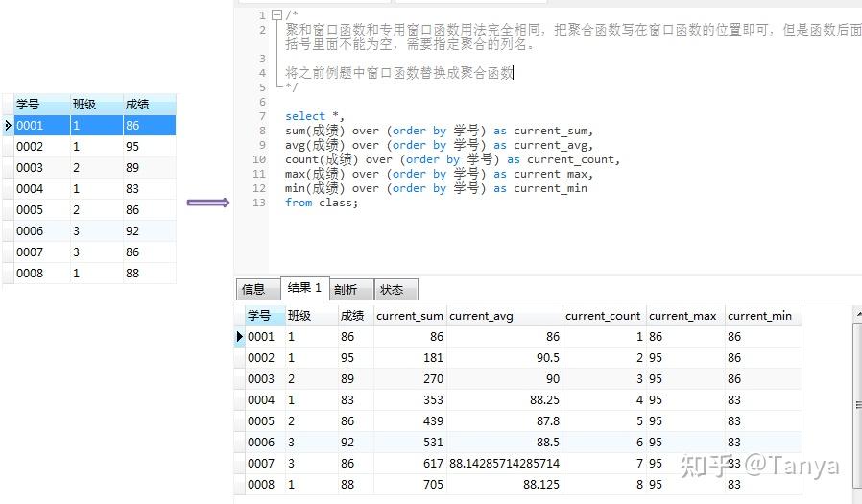Image resolution: width=862 pixels, height=504 pixels.
Task: Click current_sum value 270
Action: [433, 378]
